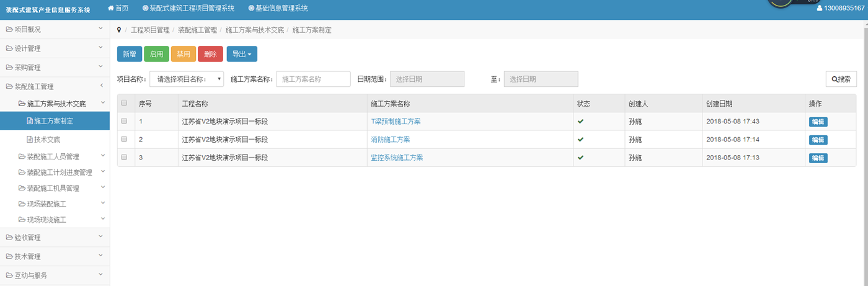The height and width of the screenshot is (286, 868).
Task: Open the 请选择项目名称 dropdown
Action: click(187, 79)
